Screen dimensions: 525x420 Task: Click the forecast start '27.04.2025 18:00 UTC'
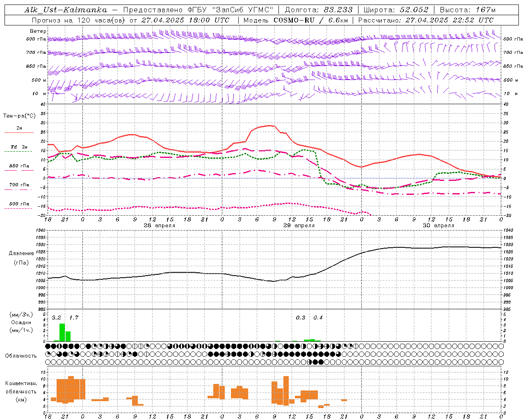pyautogui.click(x=185, y=20)
